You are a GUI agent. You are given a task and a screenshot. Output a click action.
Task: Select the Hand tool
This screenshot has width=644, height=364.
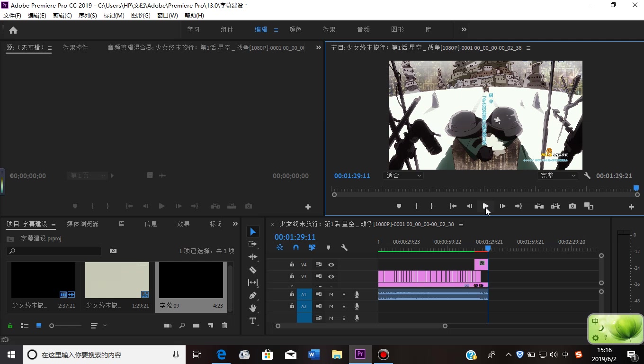(x=253, y=308)
